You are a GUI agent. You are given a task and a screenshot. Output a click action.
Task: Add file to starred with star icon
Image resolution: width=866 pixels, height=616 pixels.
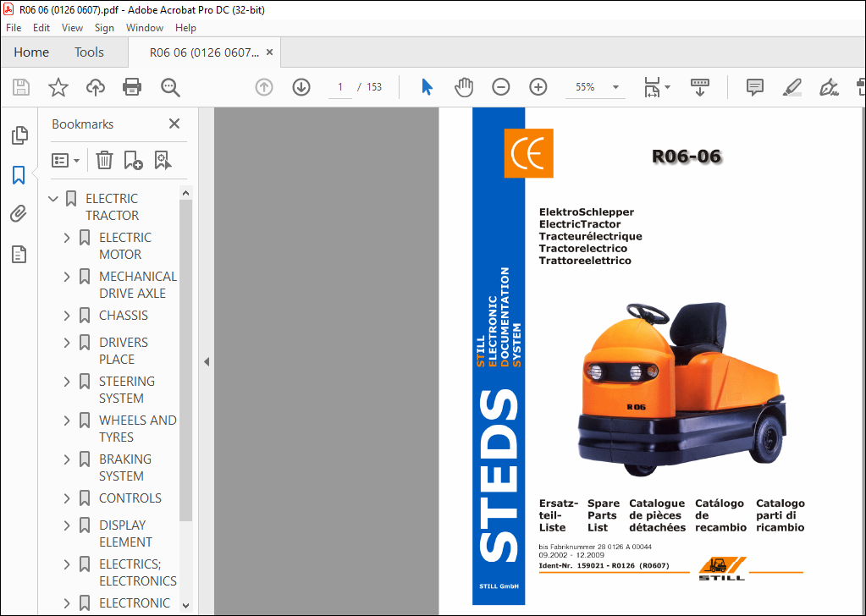pyautogui.click(x=58, y=87)
